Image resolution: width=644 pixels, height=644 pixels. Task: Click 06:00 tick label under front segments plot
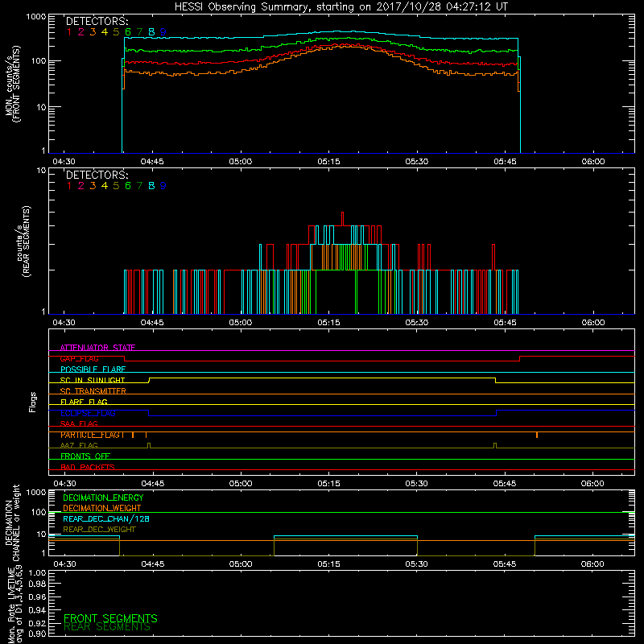coord(593,162)
